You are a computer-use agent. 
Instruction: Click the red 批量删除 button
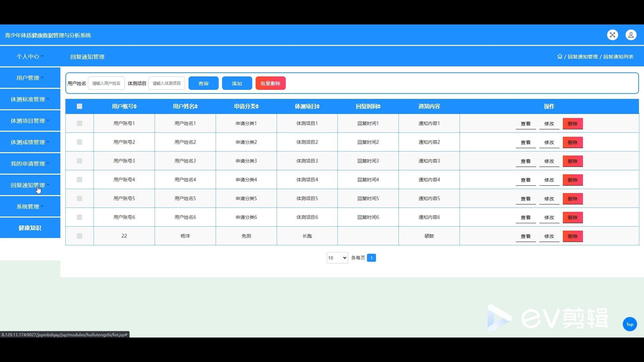(x=270, y=83)
